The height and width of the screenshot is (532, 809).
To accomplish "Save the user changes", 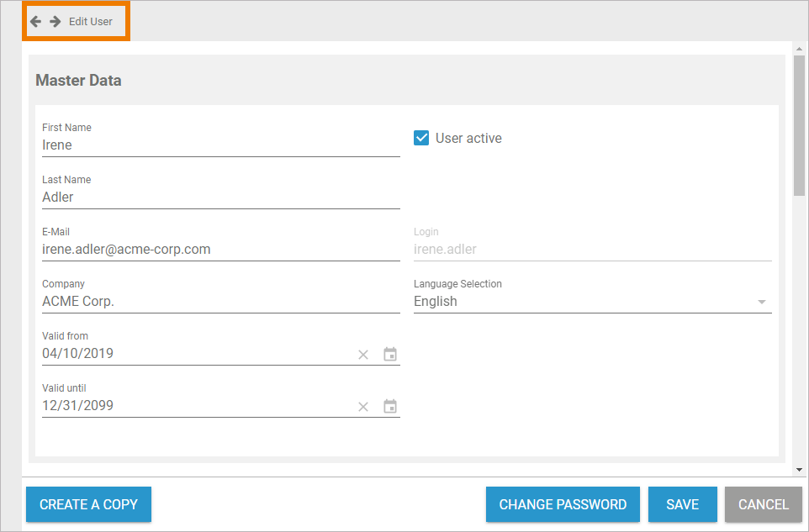I will click(x=682, y=504).
